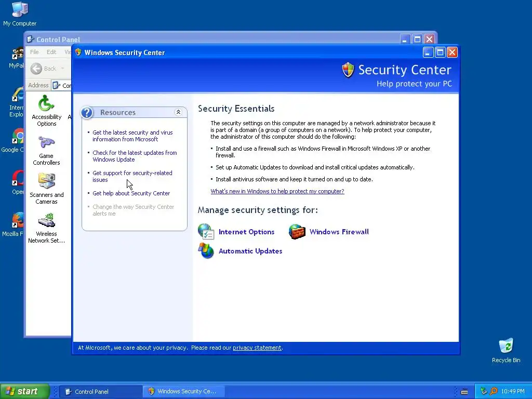The height and width of the screenshot is (399, 532).
Task: Click the 10:49 PM clock
Action: click(513, 391)
